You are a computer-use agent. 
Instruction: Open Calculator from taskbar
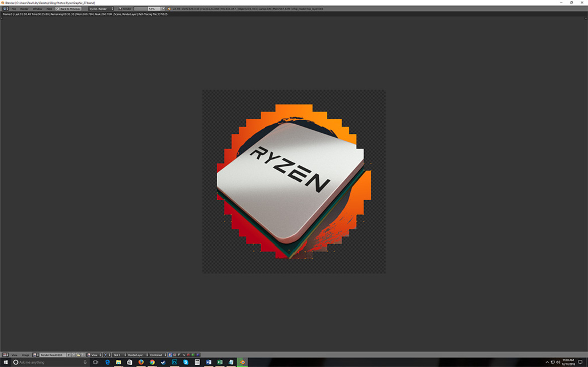pos(197,362)
